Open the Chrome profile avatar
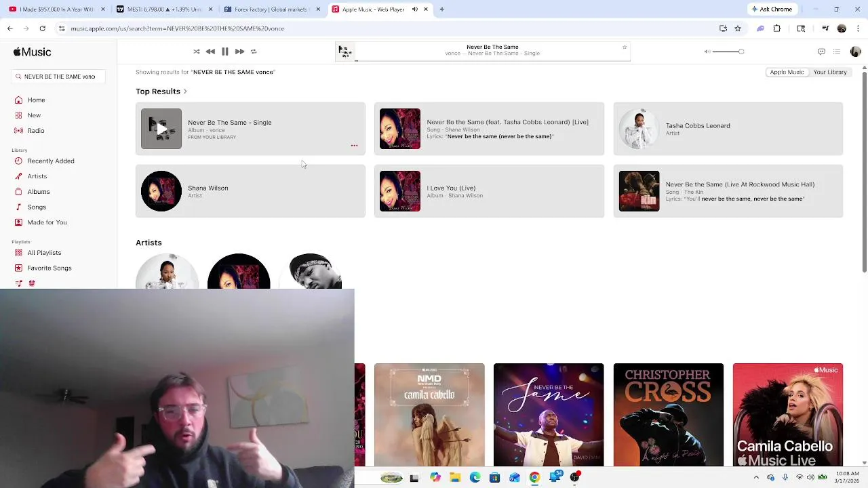Screen dimensions: 868x488 coord(842,28)
